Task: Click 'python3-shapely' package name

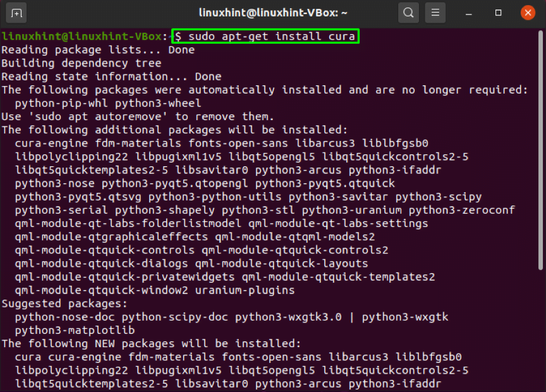Action: click(x=165, y=210)
